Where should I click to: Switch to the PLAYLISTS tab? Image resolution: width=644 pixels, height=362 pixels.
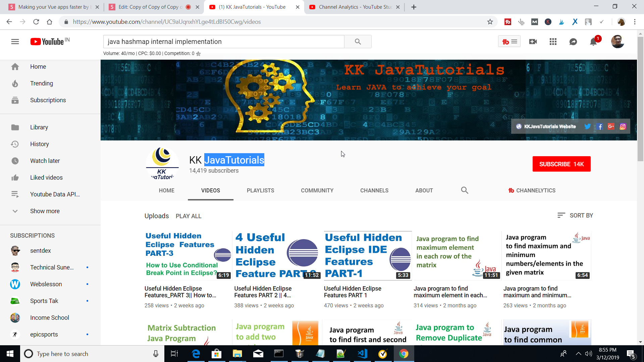260,190
